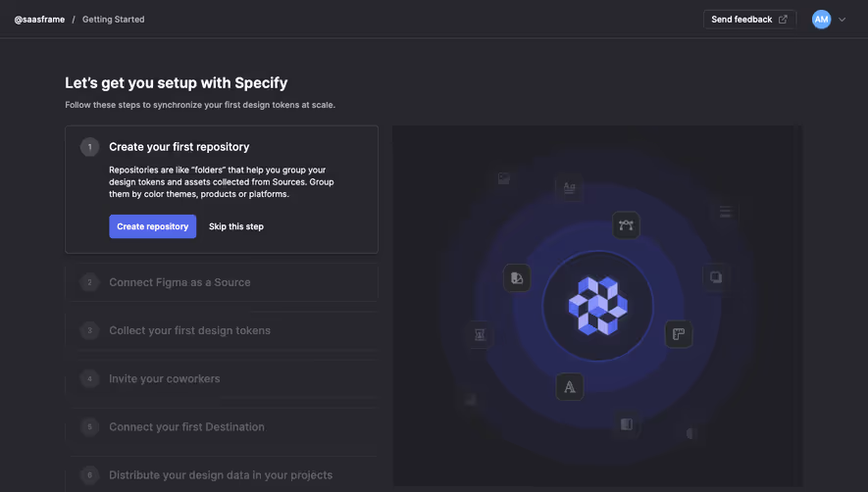
Task: Select step 1 number badge
Action: click(x=89, y=147)
